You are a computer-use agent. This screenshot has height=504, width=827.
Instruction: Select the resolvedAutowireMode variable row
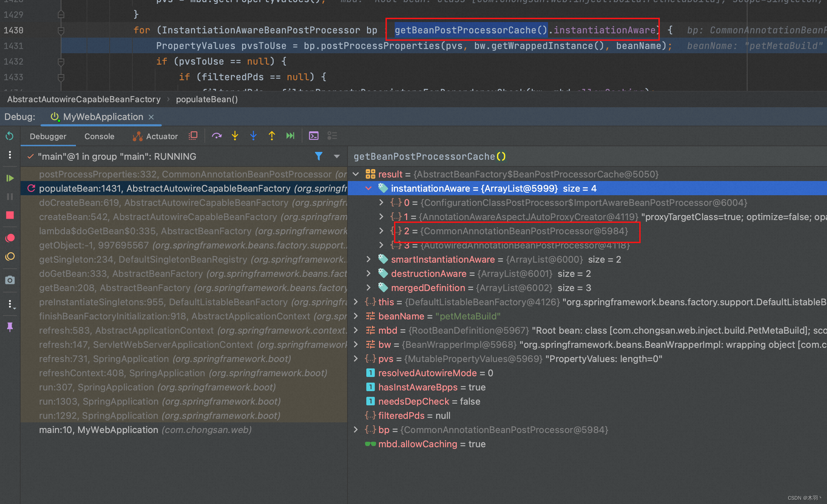pyautogui.click(x=587, y=373)
